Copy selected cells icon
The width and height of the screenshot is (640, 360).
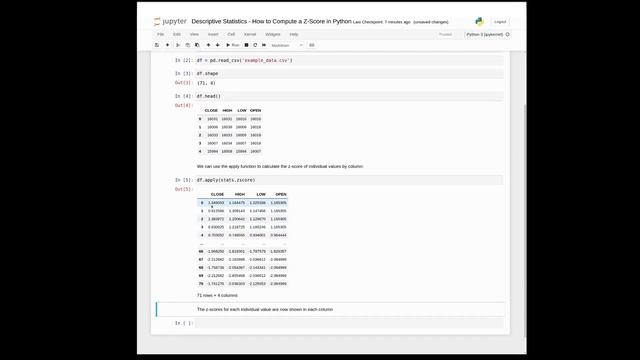click(188, 45)
